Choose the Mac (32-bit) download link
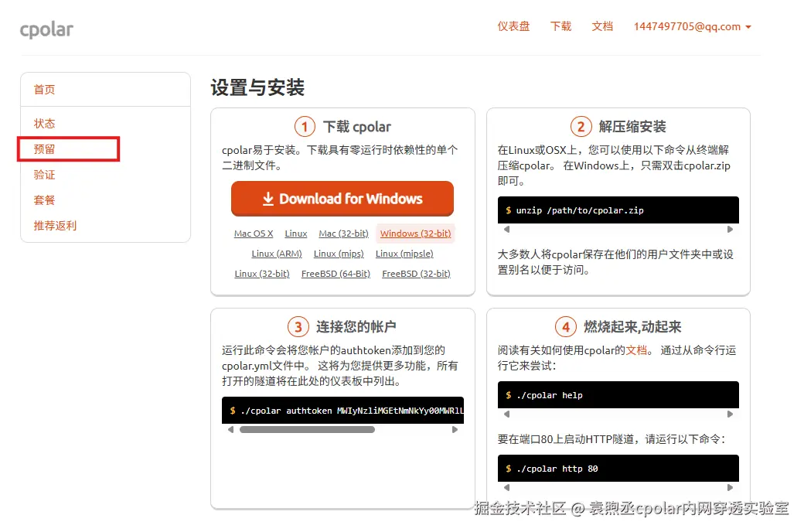The width and height of the screenshot is (804, 532). [x=343, y=234]
